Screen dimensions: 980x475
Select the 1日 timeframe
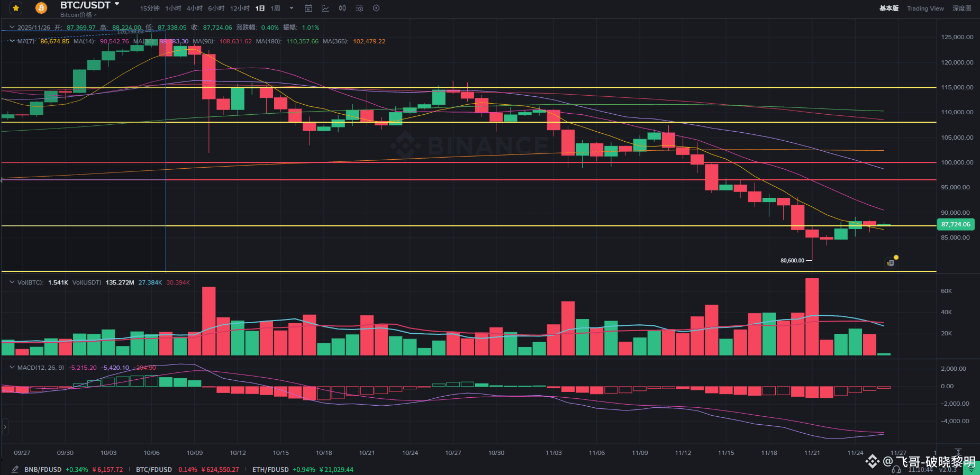point(260,8)
